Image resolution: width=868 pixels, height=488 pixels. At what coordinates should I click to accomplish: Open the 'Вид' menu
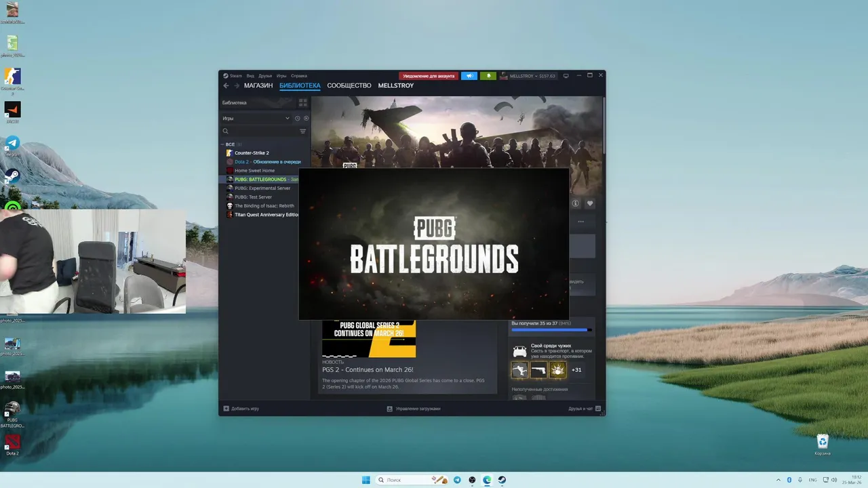[x=250, y=76]
